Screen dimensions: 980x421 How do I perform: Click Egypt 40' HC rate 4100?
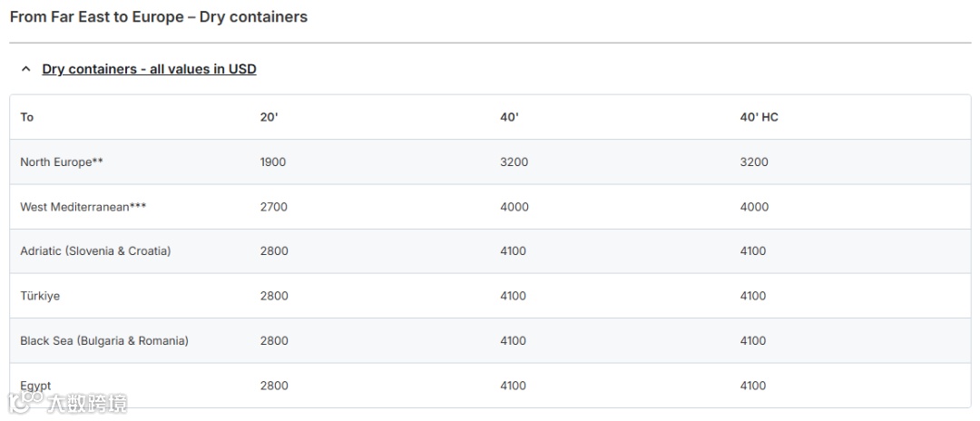[x=753, y=386]
